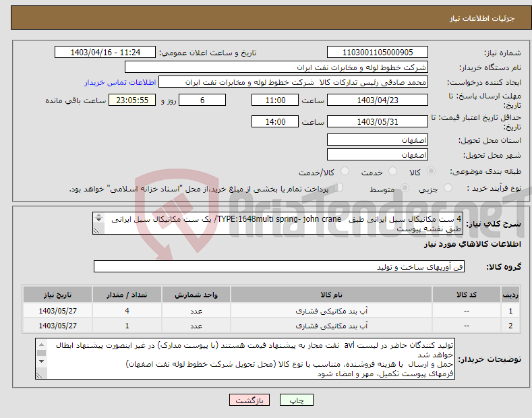532x418 pixels.
Task: Click کد کالا column header
Action: pyautogui.click(x=467, y=295)
